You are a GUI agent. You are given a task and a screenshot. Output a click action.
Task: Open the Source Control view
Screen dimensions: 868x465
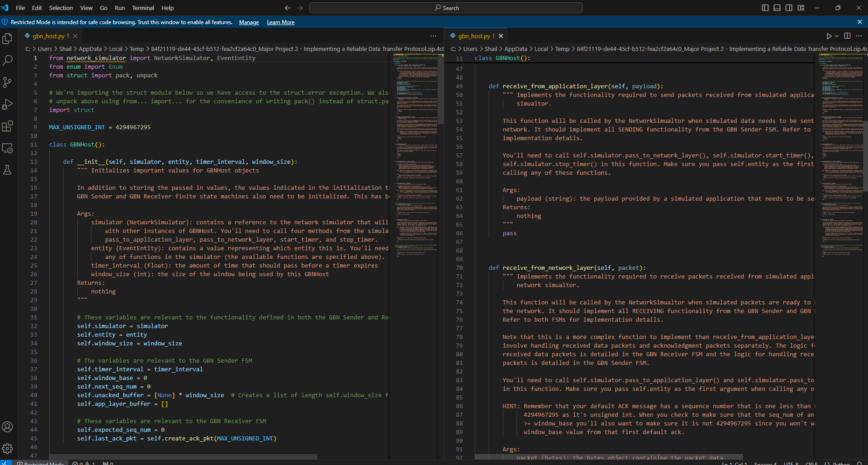coord(7,82)
